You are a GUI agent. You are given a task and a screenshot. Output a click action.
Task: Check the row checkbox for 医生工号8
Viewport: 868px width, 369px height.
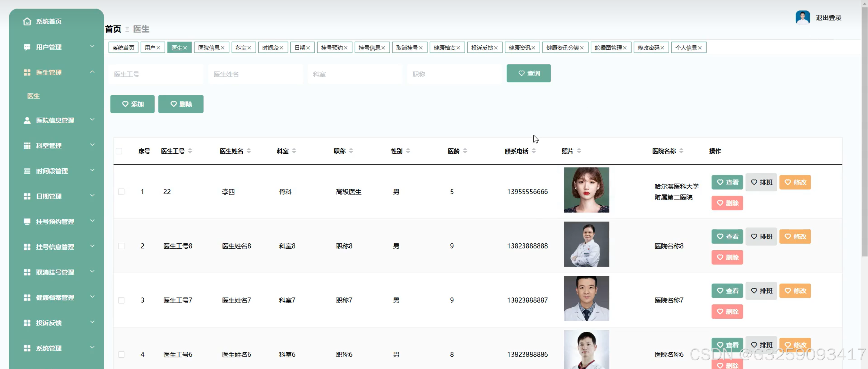pyautogui.click(x=121, y=246)
